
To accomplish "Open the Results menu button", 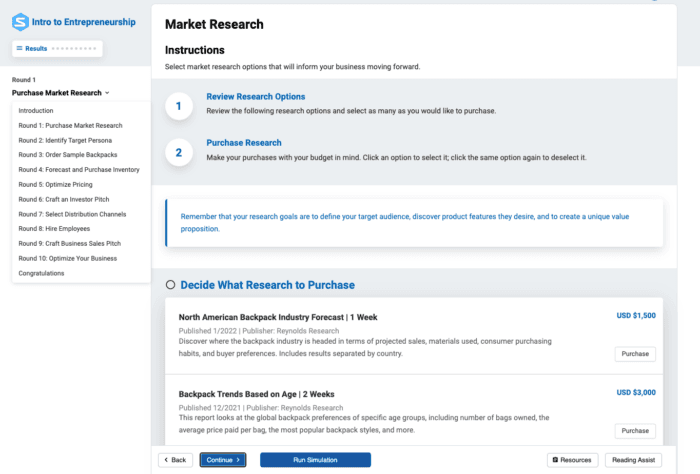I will click(57, 49).
